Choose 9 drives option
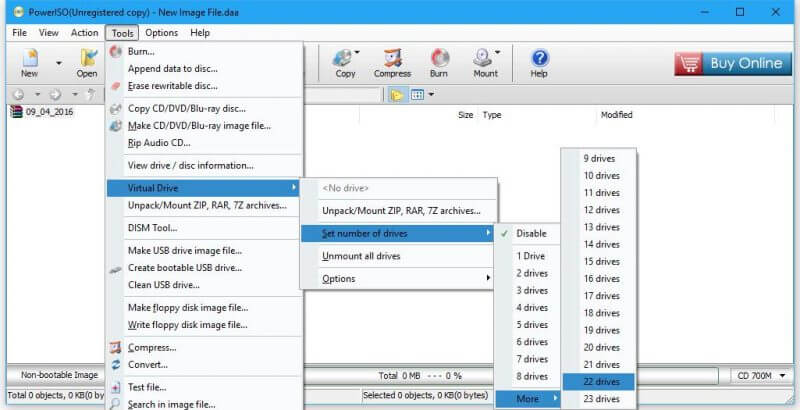The height and width of the screenshot is (410, 800). 598,159
